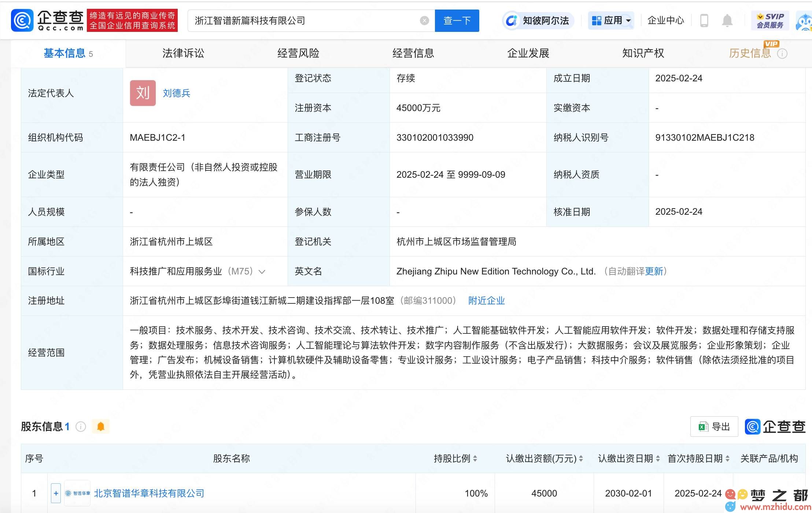The height and width of the screenshot is (513, 812).
Task: Switch to the 知识产权 tab
Action: point(643,53)
